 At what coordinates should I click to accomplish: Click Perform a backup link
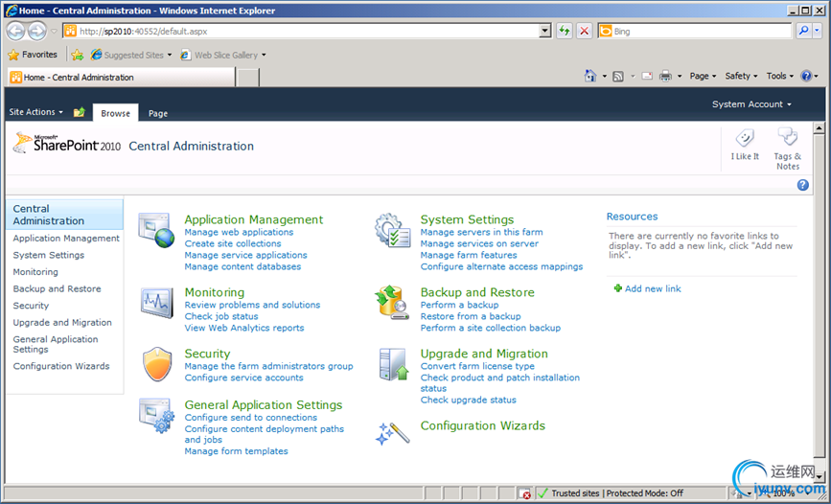point(459,305)
